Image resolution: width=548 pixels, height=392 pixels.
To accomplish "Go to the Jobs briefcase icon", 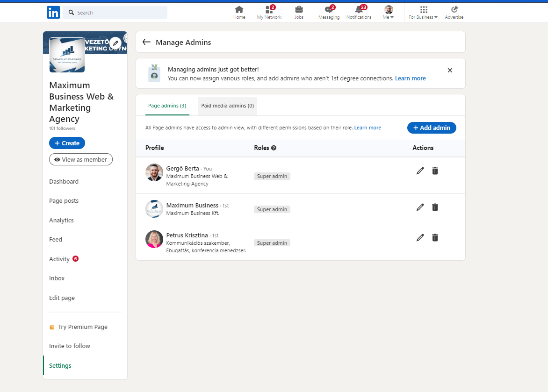I will click(299, 13).
